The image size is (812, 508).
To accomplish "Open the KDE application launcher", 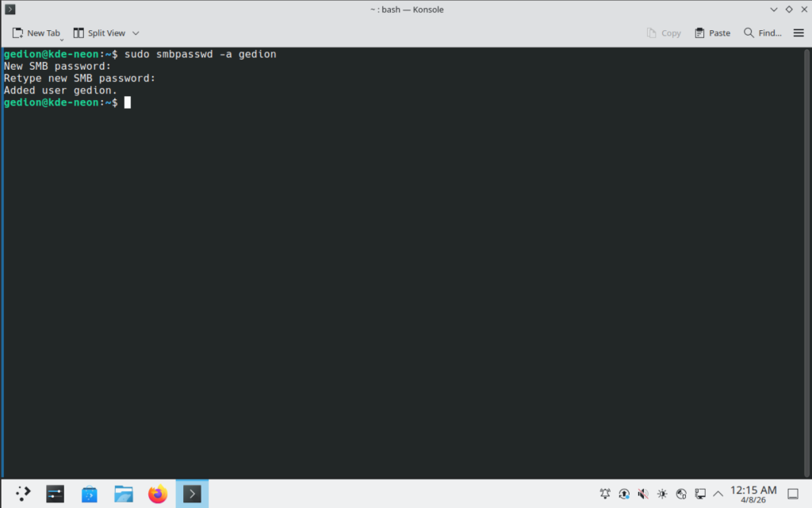I will click(x=21, y=493).
